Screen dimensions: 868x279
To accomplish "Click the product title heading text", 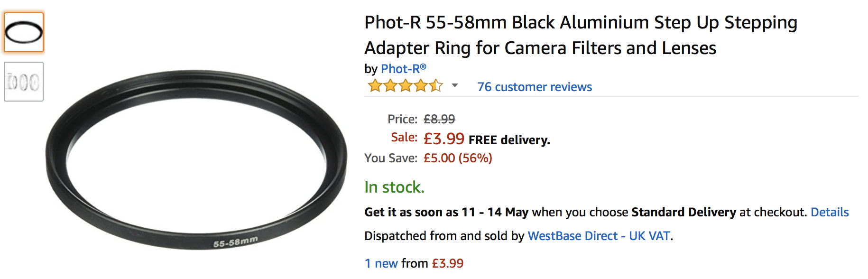I will 581,35.
